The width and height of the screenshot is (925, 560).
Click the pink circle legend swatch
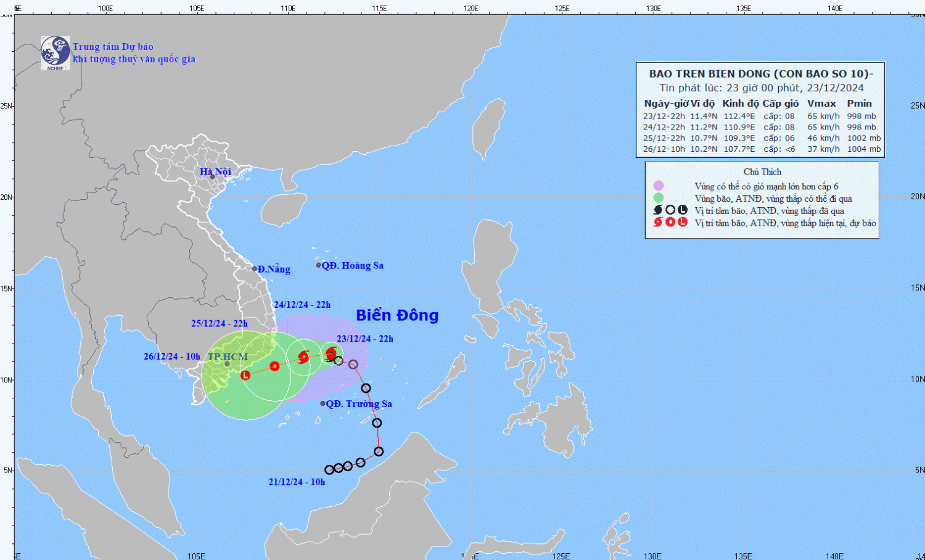coord(659,186)
